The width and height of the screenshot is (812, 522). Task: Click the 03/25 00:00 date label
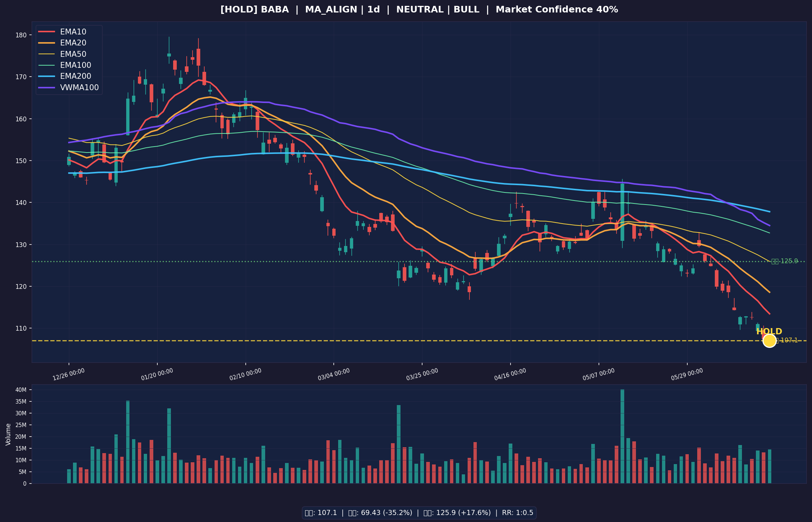[x=422, y=375]
